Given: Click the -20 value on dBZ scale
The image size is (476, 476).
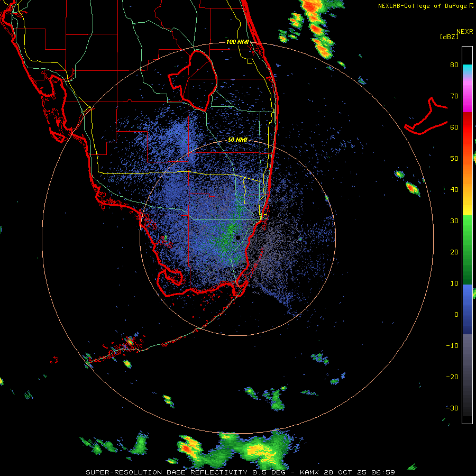Looking at the screenshot, I should pyautogui.click(x=452, y=377).
